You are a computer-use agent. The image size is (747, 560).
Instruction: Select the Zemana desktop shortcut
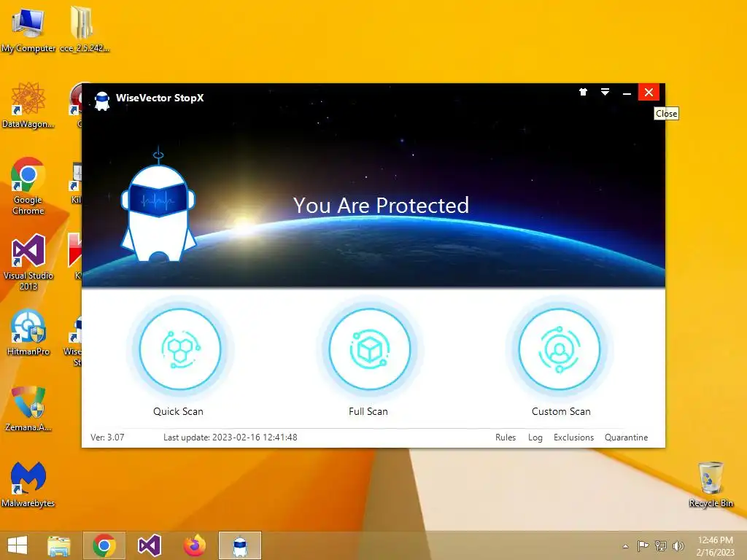click(28, 408)
